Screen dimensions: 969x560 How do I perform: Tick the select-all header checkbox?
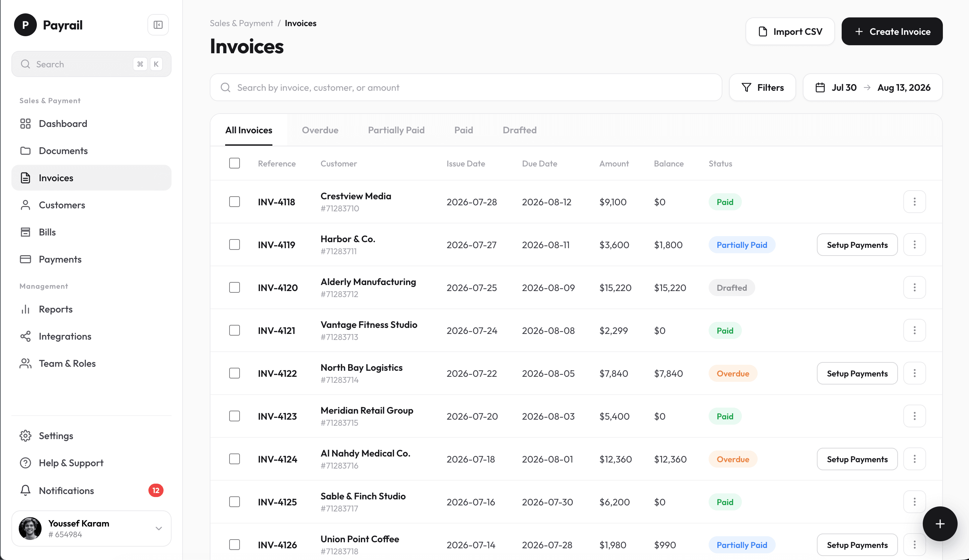click(235, 163)
